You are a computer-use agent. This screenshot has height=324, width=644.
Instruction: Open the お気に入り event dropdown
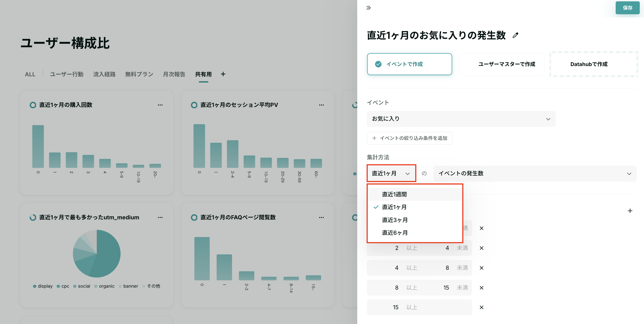point(461,119)
